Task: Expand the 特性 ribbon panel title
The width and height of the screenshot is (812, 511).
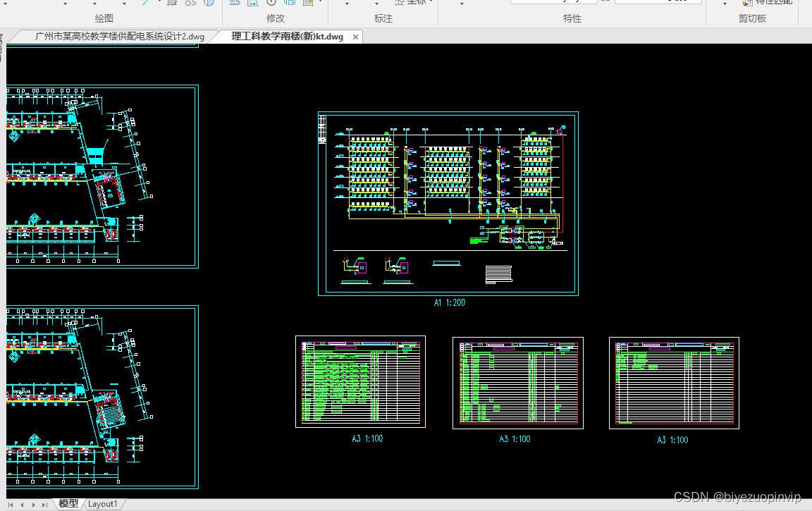Action: 572,18
